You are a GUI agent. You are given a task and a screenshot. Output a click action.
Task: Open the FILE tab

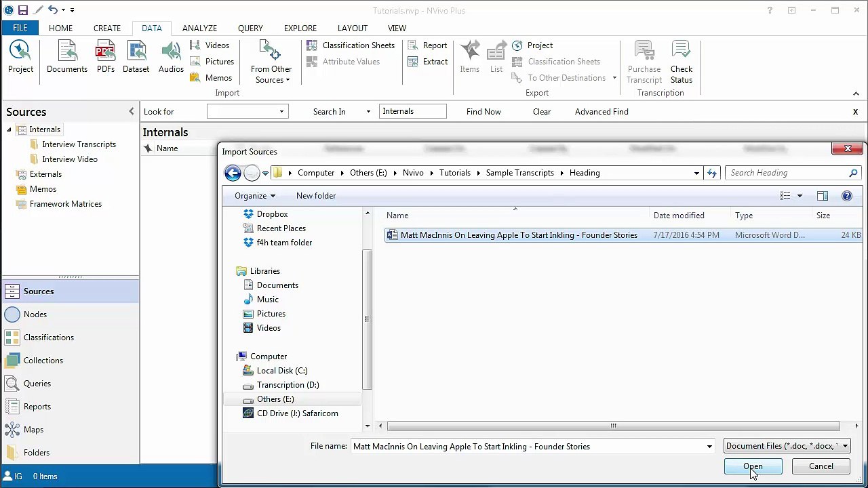(20, 28)
